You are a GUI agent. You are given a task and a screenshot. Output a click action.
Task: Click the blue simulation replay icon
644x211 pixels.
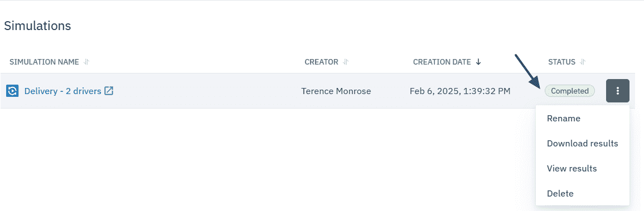(x=12, y=91)
